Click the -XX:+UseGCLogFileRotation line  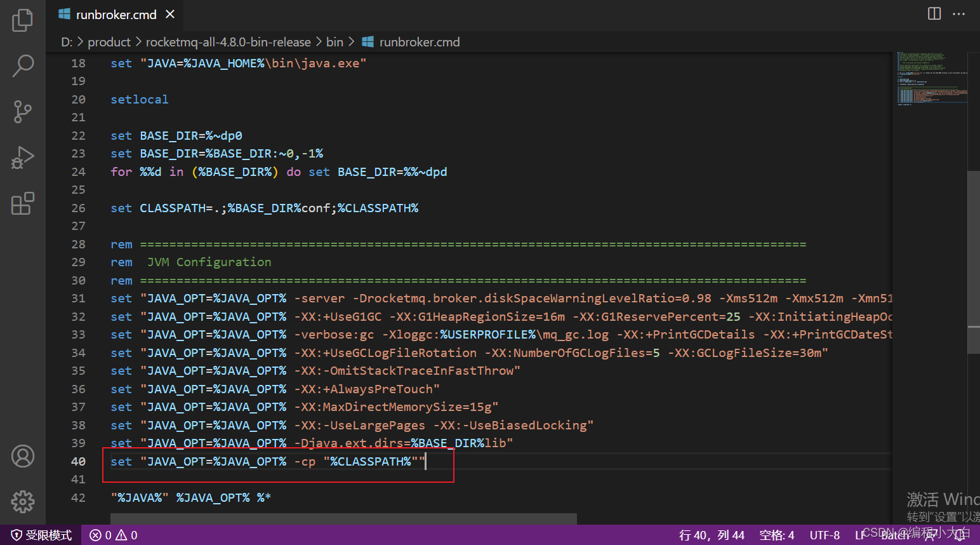point(470,353)
